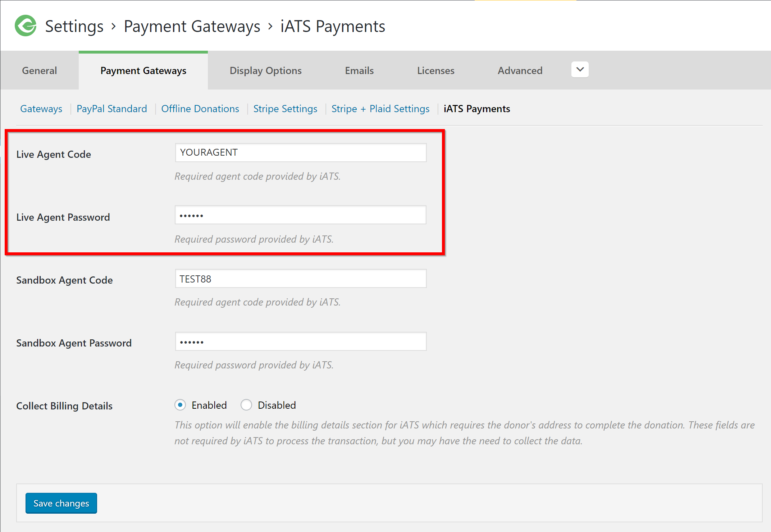The image size is (771, 532).
Task: Open the Gateways section link
Action: tap(41, 109)
